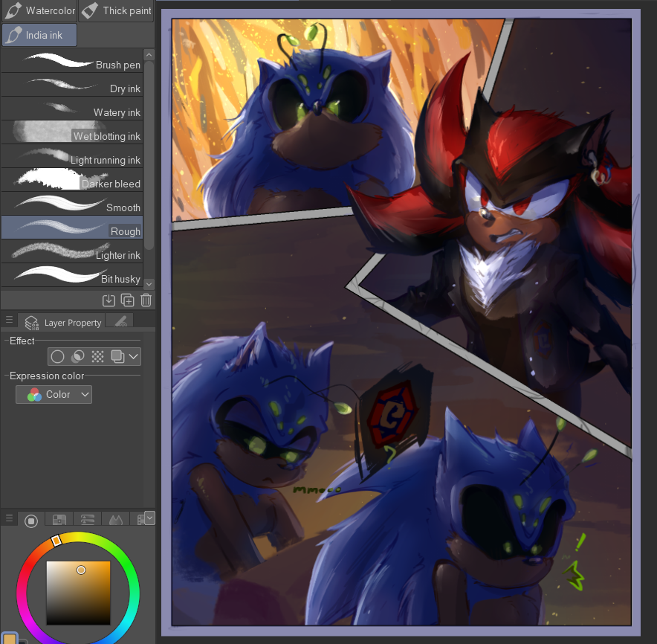Delete sub tool with trash icon
Viewport: 657px width, 644px height.
146,300
